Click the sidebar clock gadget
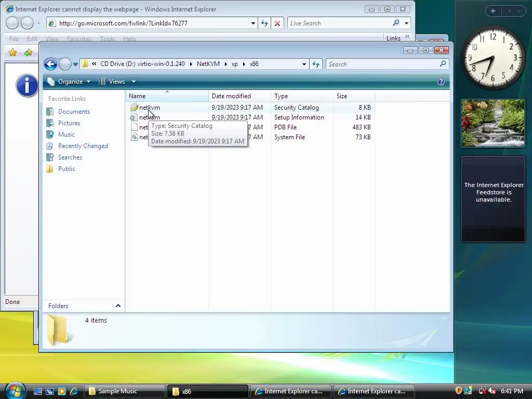Viewport: 532px width, 399px height. pos(493,57)
